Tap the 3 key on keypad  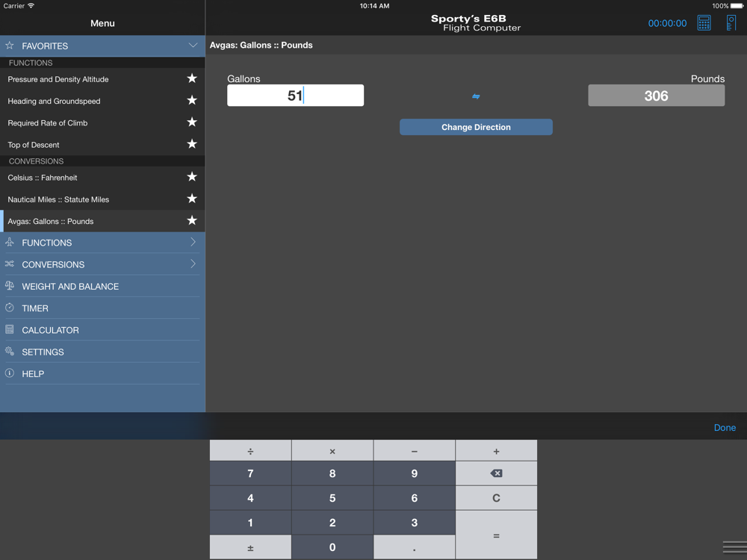point(415,523)
